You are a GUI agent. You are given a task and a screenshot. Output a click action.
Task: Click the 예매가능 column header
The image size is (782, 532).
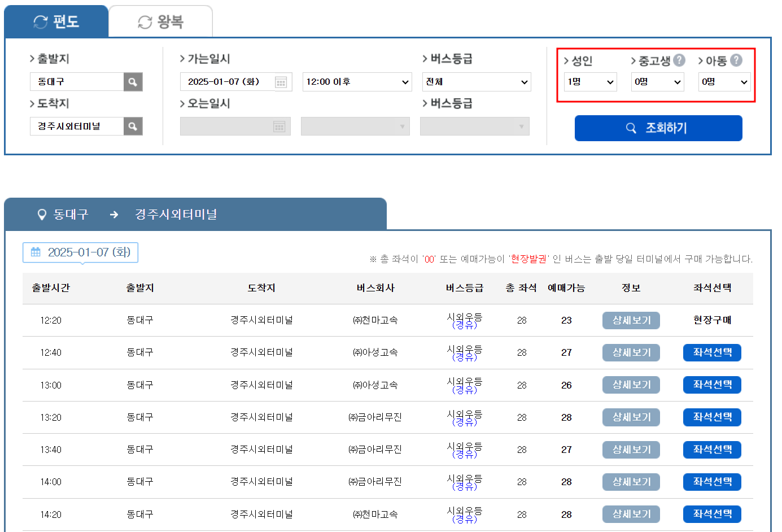tap(566, 288)
